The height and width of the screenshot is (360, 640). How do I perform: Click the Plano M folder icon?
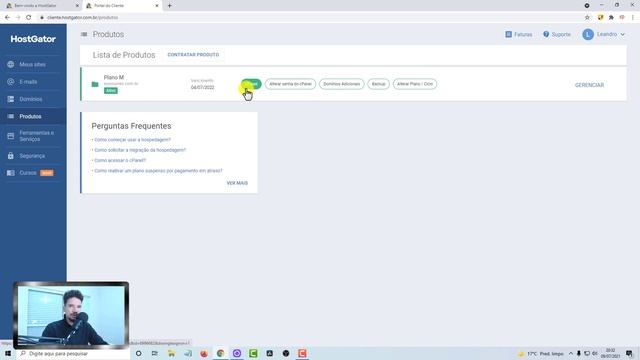(95, 84)
